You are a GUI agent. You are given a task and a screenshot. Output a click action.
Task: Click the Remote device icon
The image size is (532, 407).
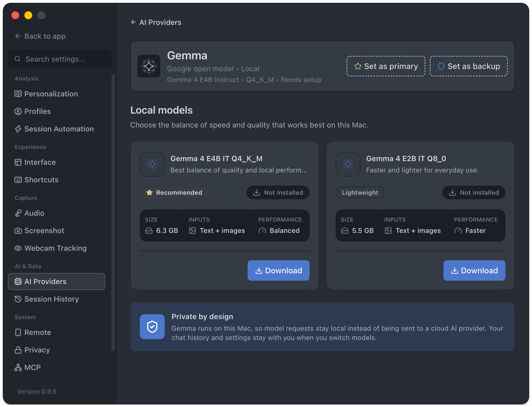coord(18,332)
